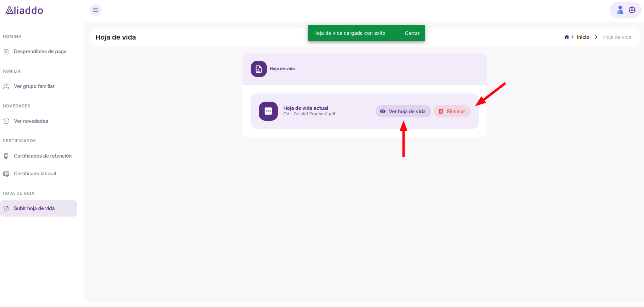Viewport: 644px width, 307px height.
Task: Click Ver hoja de vida button
Action: pyautogui.click(x=403, y=112)
